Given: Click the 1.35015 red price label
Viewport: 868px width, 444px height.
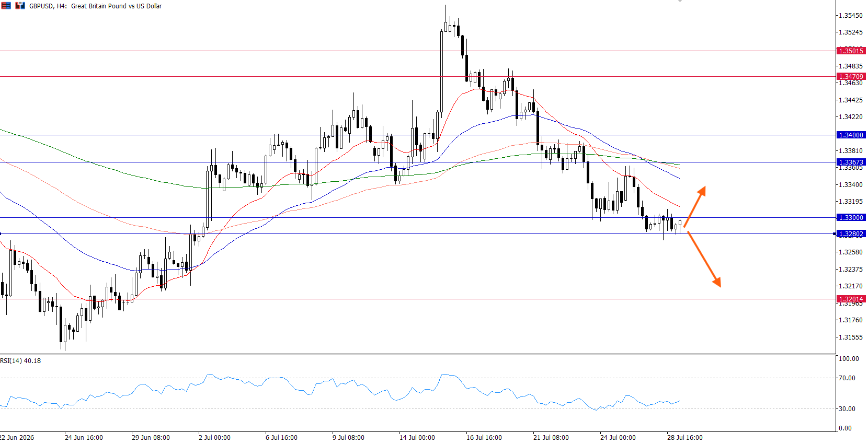Looking at the screenshot, I should tap(851, 51).
